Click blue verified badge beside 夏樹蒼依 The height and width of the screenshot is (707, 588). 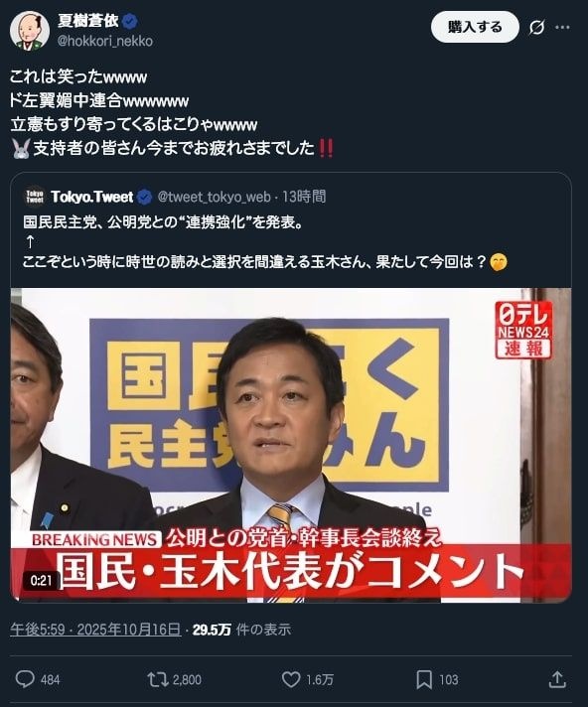pyautogui.click(x=130, y=21)
